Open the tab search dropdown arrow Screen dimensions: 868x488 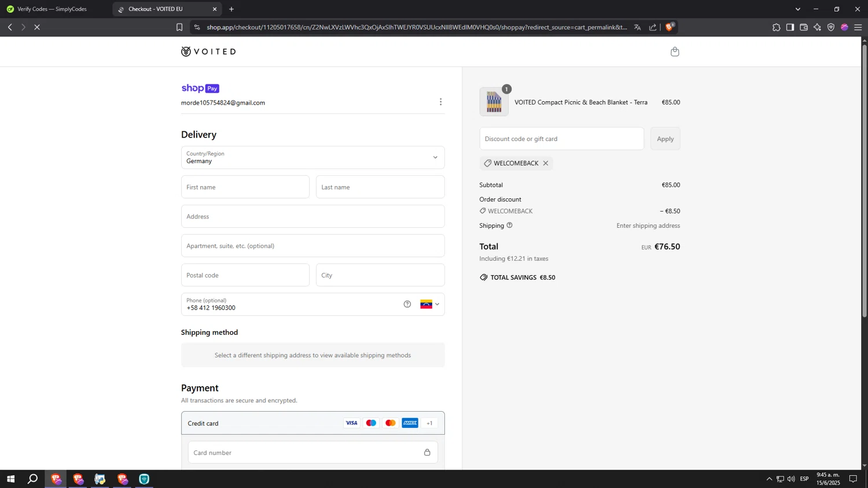[x=798, y=9]
